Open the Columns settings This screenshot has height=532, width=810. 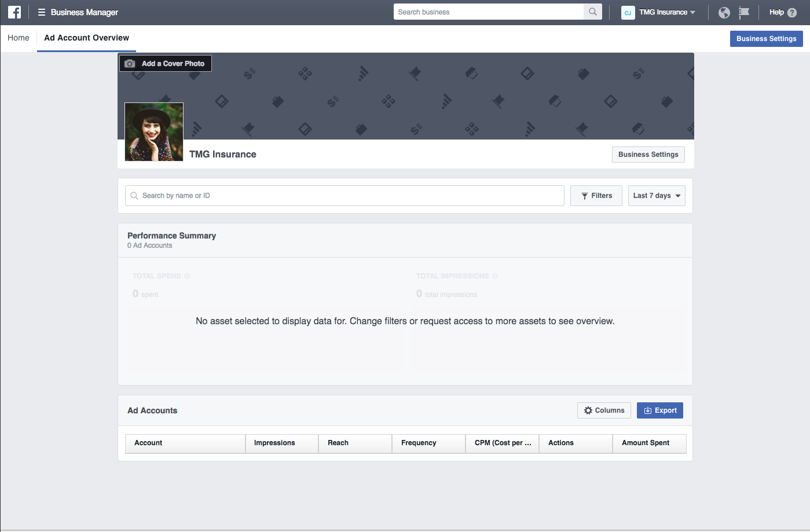click(x=604, y=410)
